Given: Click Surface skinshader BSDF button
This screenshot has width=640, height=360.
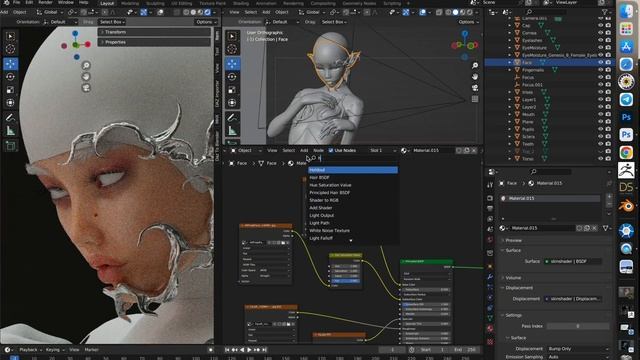Looking at the screenshot, I should point(573,261).
